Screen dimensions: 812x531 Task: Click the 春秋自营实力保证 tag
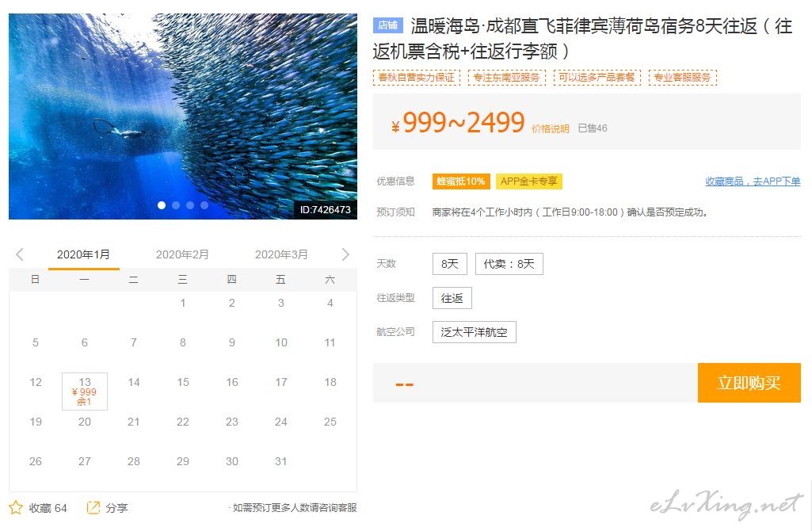pos(417,77)
